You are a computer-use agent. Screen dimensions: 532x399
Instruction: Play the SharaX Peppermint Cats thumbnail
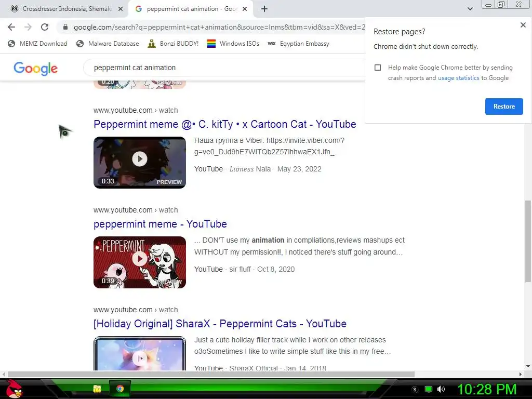[140, 353]
